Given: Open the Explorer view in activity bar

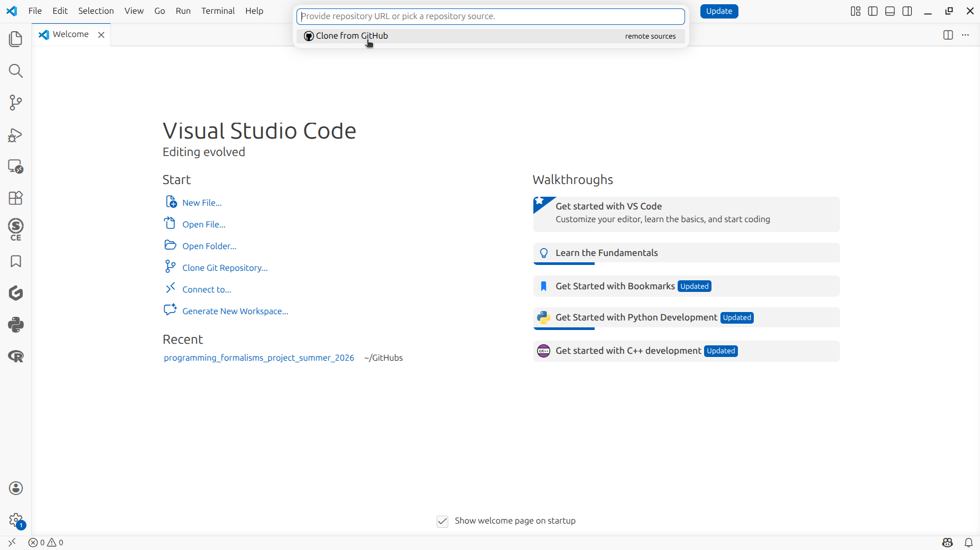Looking at the screenshot, I should coord(16,39).
